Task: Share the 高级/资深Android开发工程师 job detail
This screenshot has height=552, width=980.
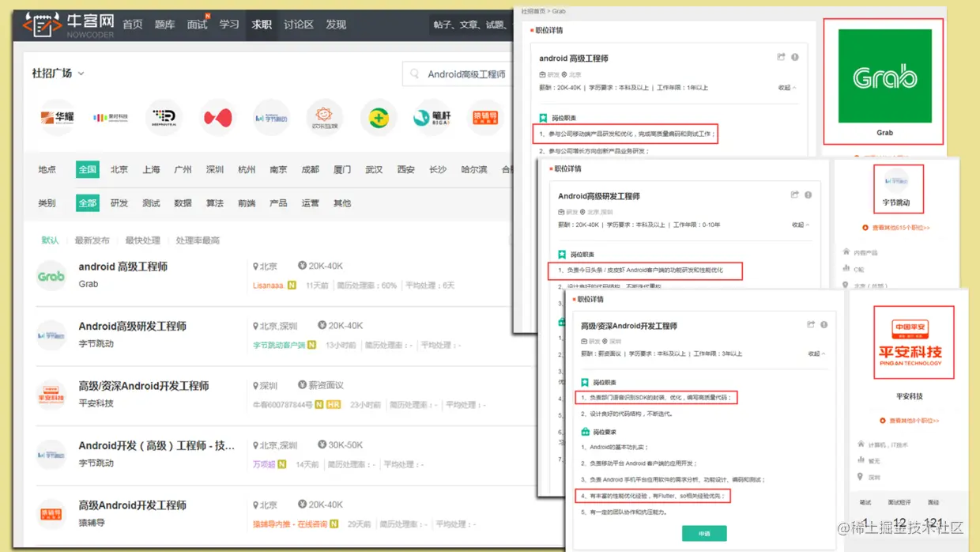Action: 810,324
